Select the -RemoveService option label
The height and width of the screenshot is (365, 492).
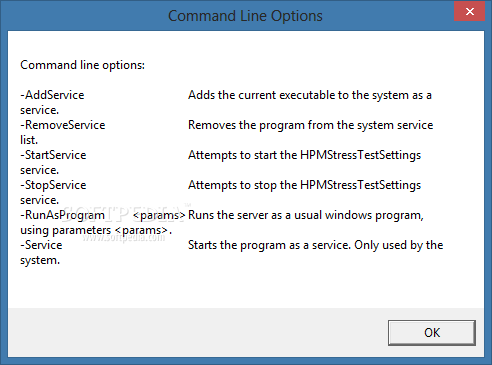(x=63, y=125)
